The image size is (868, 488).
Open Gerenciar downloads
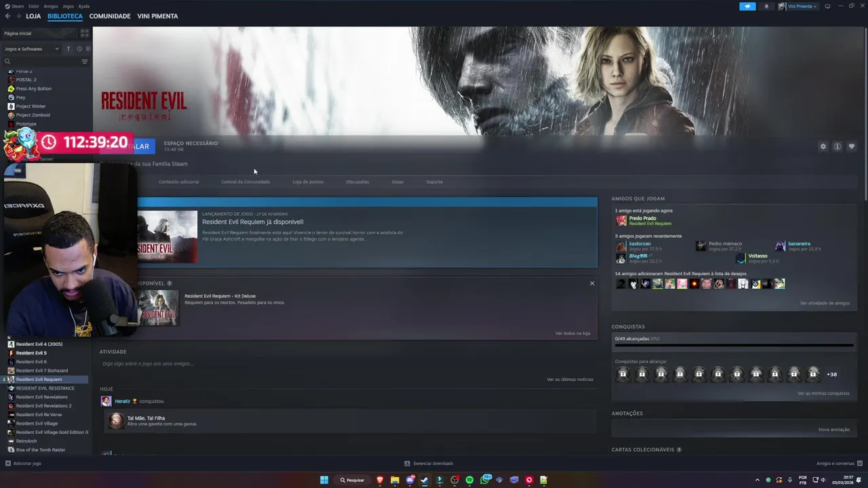coord(429,464)
